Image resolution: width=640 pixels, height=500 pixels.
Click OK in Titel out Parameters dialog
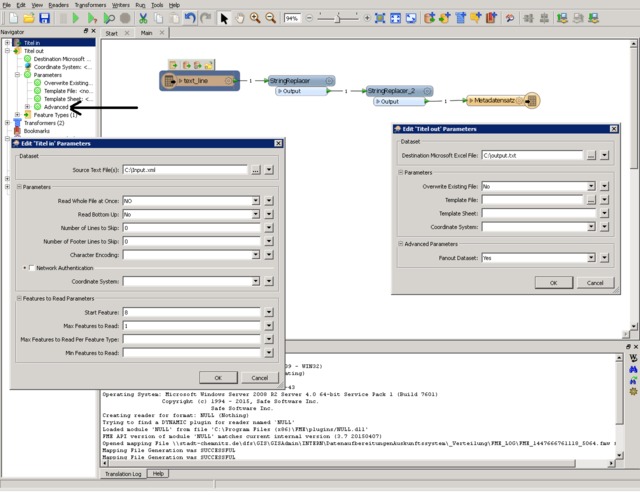pyautogui.click(x=552, y=283)
